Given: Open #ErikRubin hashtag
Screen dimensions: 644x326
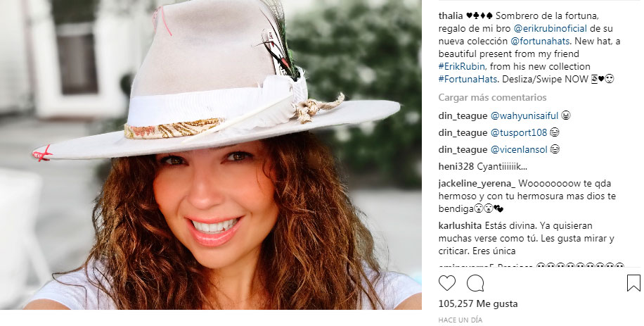Looking at the screenshot, I should coord(462,67).
